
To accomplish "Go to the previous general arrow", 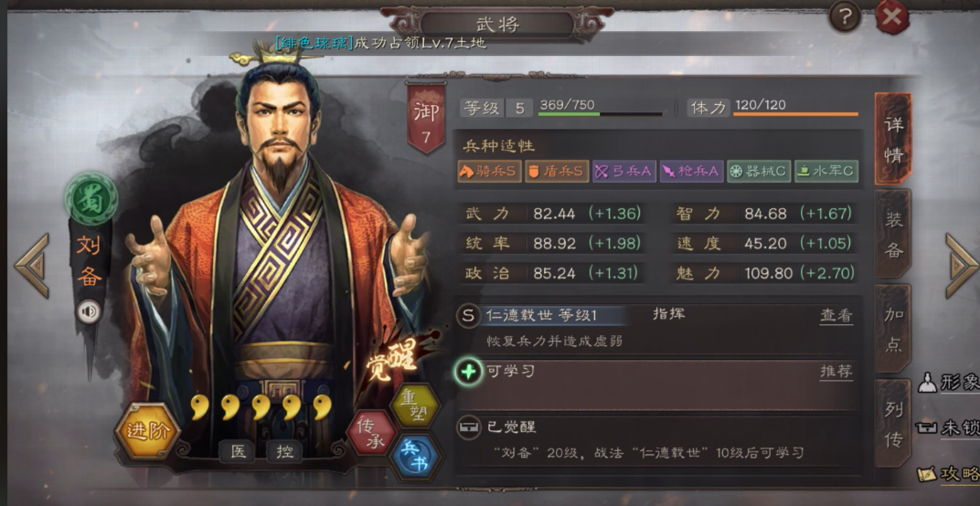I will coord(32,266).
